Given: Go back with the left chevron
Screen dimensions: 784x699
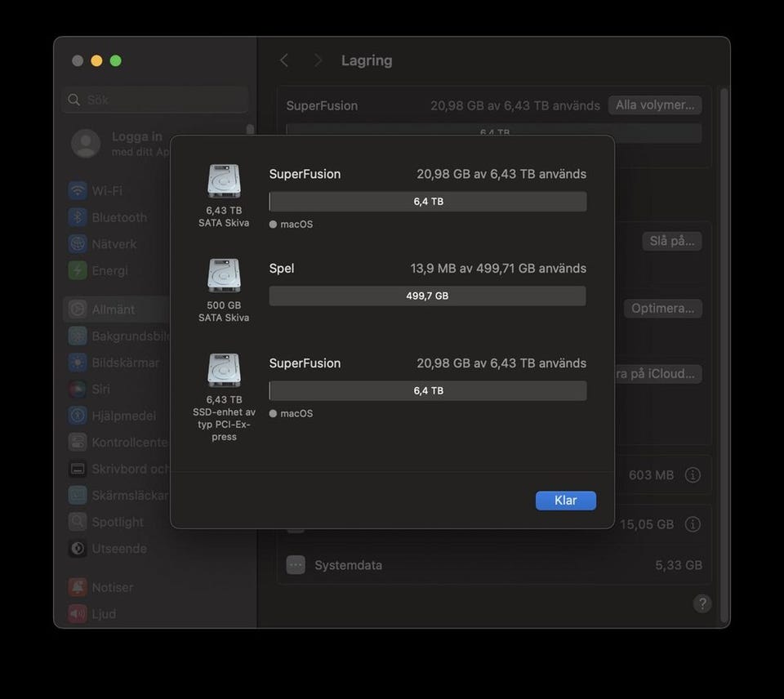Looking at the screenshot, I should [284, 60].
